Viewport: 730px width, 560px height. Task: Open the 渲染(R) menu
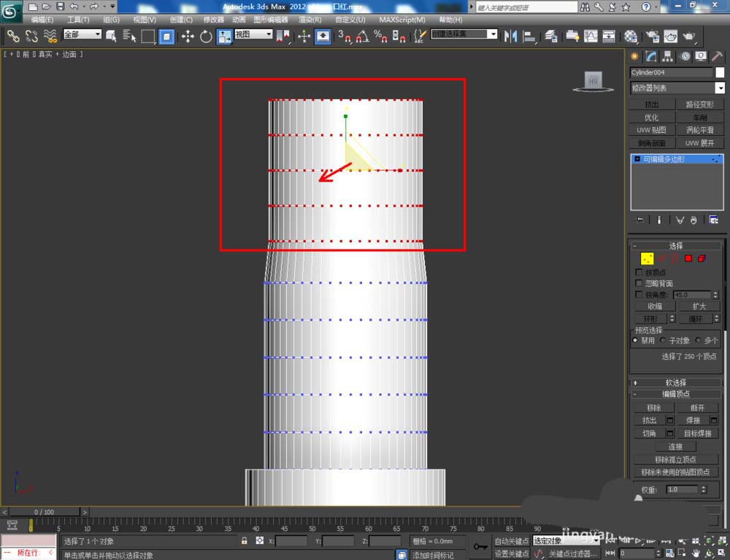coord(310,20)
